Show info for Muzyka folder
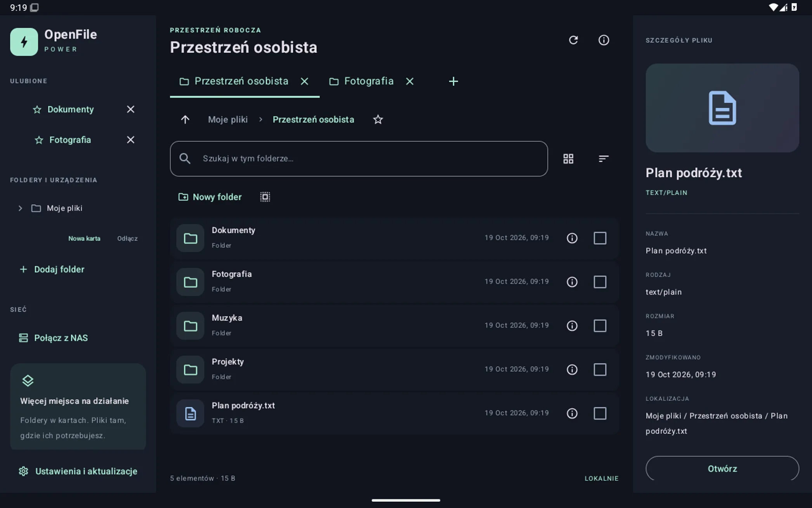The height and width of the screenshot is (508, 812). point(572,326)
